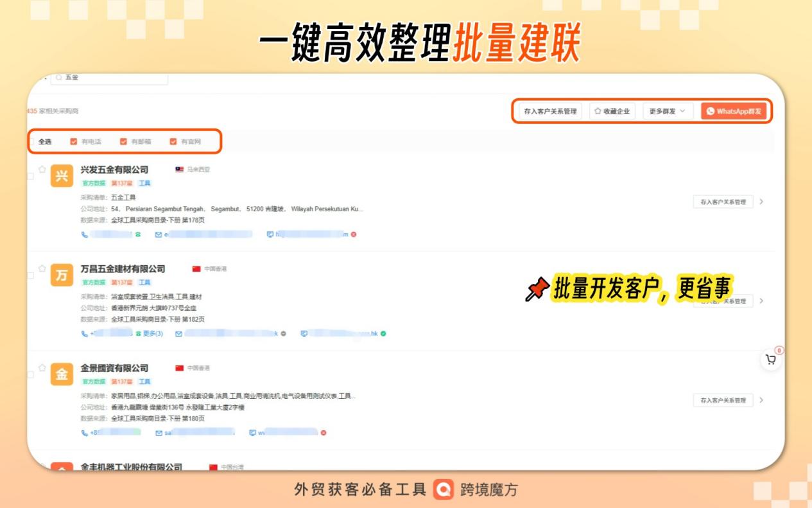The height and width of the screenshot is (508, 812).
Task: Click 全球工具采购商目录-下册 第180页 source
Action: pos(158,418)
